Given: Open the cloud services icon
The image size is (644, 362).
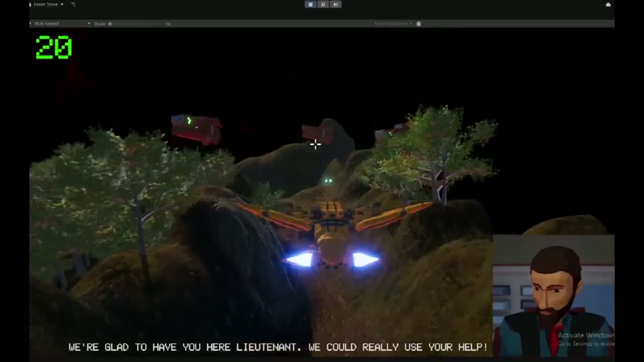Looking at the screenshot, I should [x=608, y=5].
